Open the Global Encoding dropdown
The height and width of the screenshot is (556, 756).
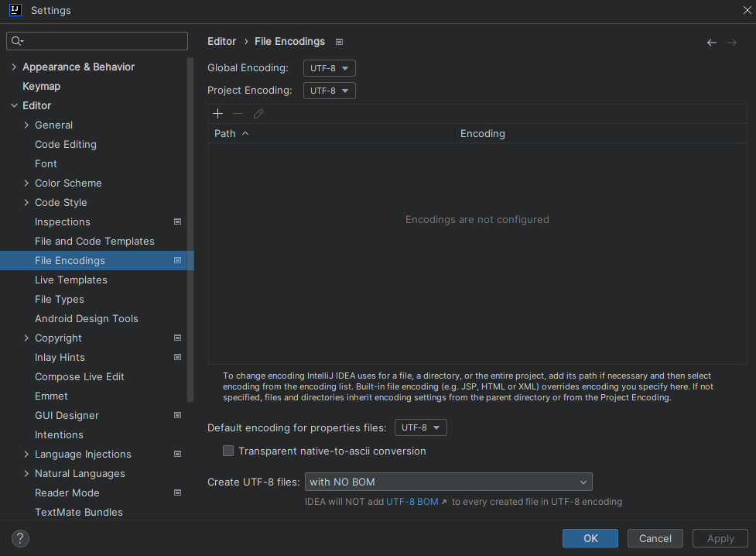pyautogui.click(x=330, y=68)
